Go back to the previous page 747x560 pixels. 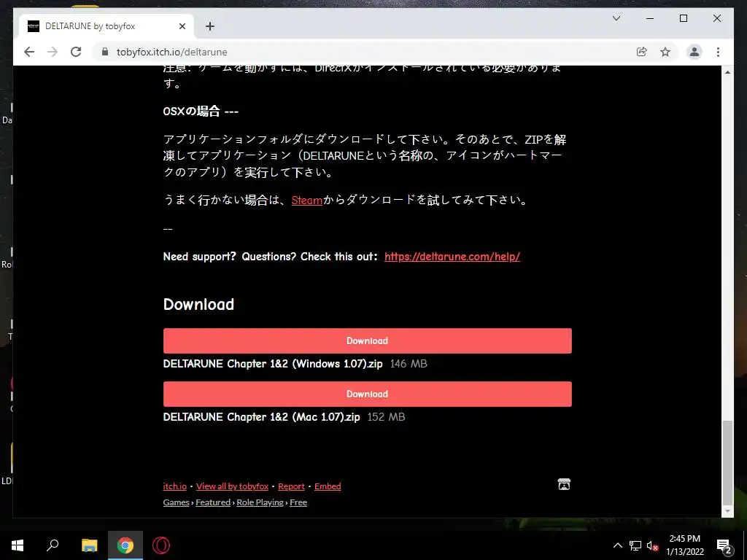click(x=29, y=52)
